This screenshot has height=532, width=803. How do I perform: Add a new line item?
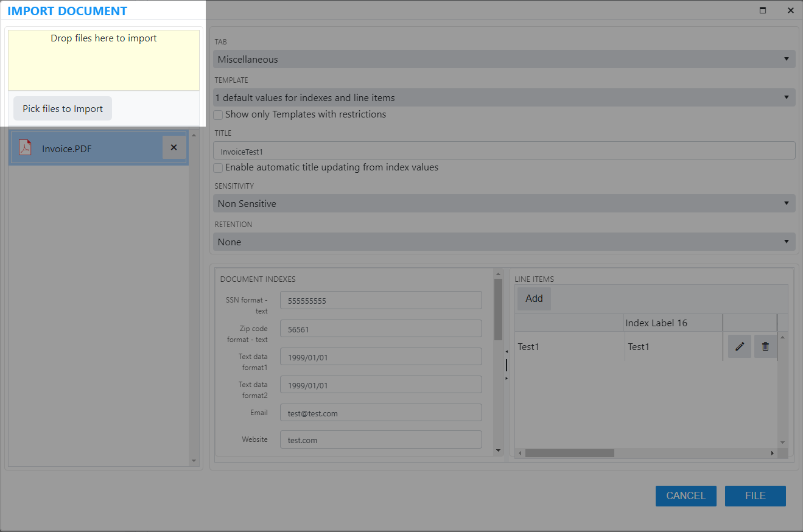pyautogui.click(x=534, y=298)
